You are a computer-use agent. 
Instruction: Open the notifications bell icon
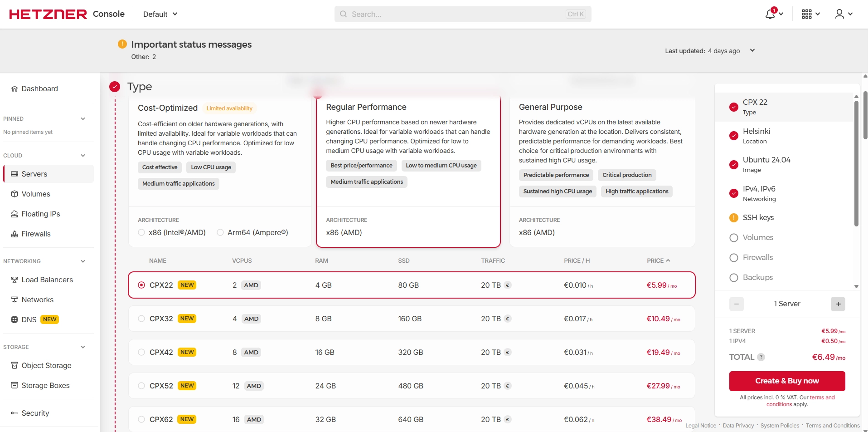771,14
